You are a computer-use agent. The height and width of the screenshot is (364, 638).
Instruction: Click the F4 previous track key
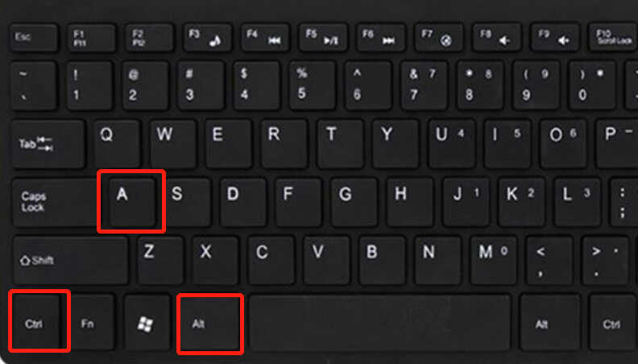[265, 37]
